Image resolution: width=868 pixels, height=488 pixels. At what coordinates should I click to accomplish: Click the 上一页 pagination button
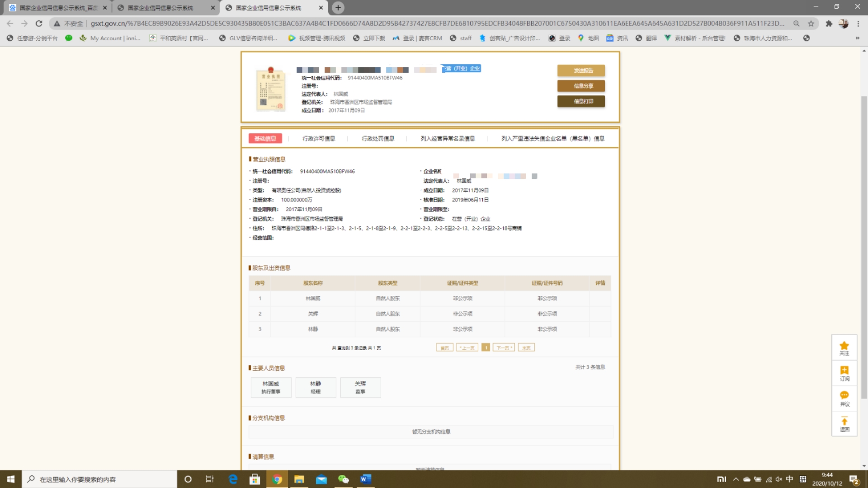point(467,347)
